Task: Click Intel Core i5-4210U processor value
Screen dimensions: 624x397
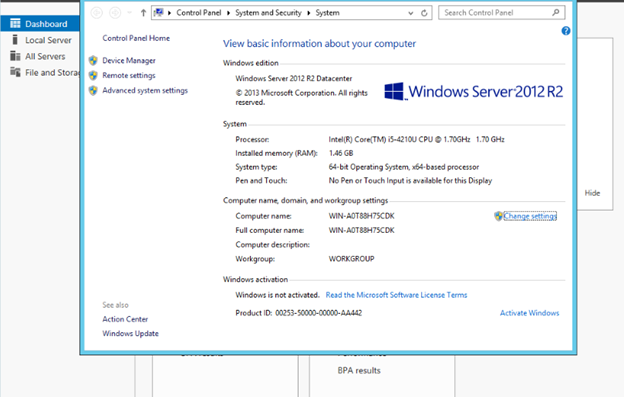Action: (416, 140)
